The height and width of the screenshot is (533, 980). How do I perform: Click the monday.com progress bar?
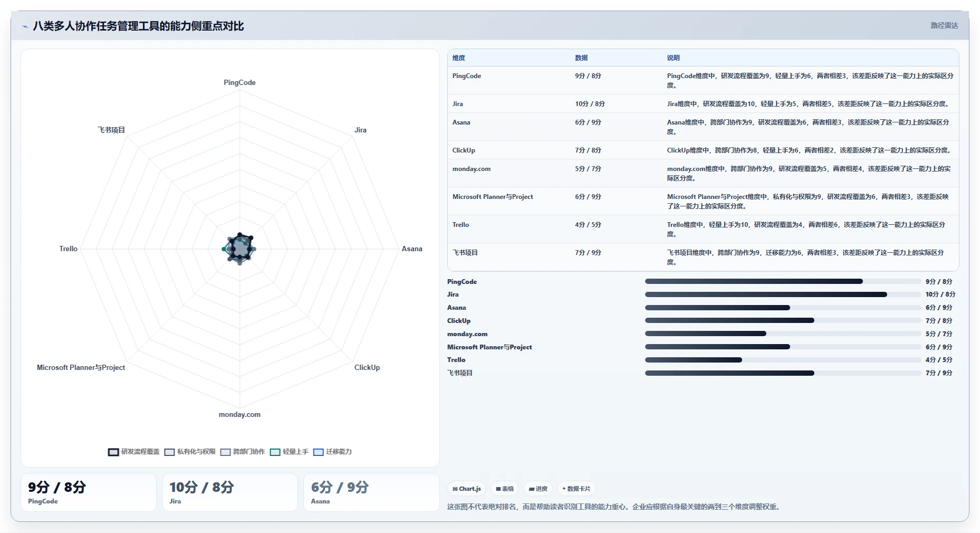pyautogui.click(x=783, y=334)
